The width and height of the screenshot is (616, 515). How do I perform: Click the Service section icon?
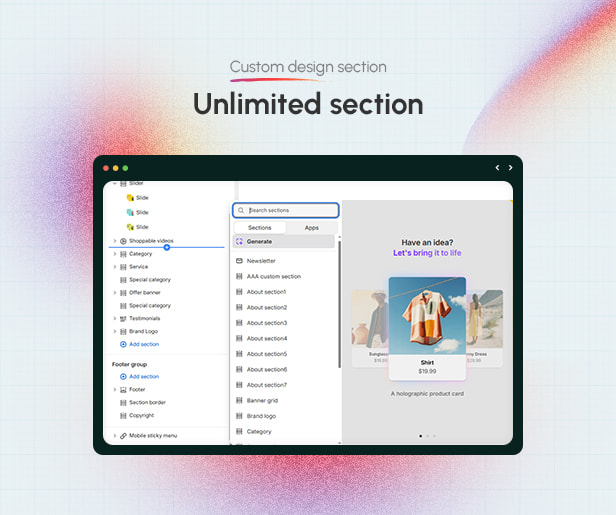pyautogui.click(x=123, y=267)
